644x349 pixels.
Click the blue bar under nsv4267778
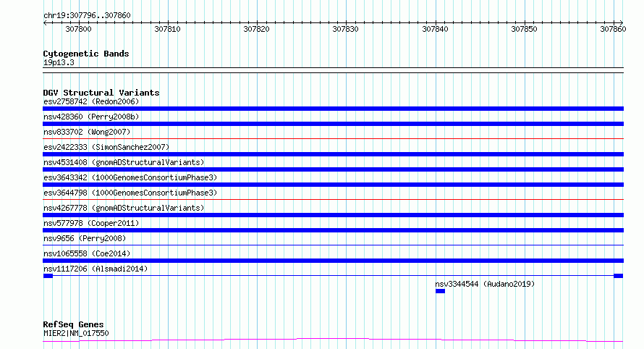pyautogui.click(x=333, y=215)
